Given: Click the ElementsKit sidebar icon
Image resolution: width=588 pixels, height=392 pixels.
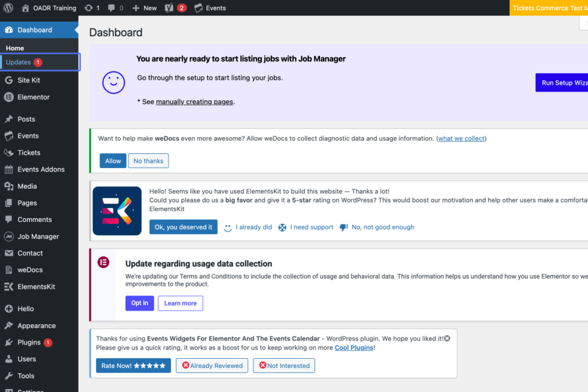Looking at the screenshot, I should (x=9, y=287).
